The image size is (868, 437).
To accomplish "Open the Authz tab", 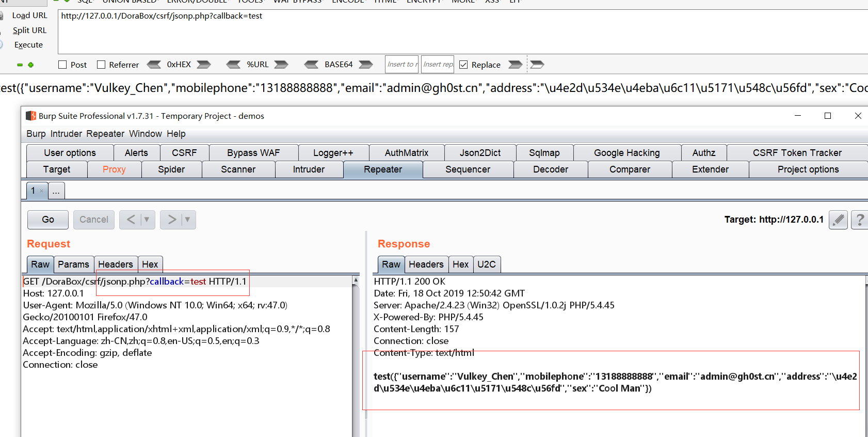I will (704, 153).
